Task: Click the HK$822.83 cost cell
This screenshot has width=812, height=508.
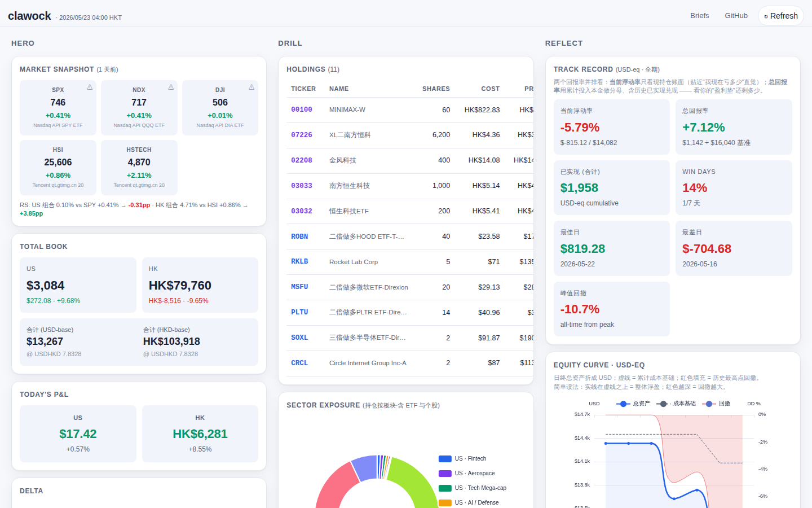Action: 482,110
